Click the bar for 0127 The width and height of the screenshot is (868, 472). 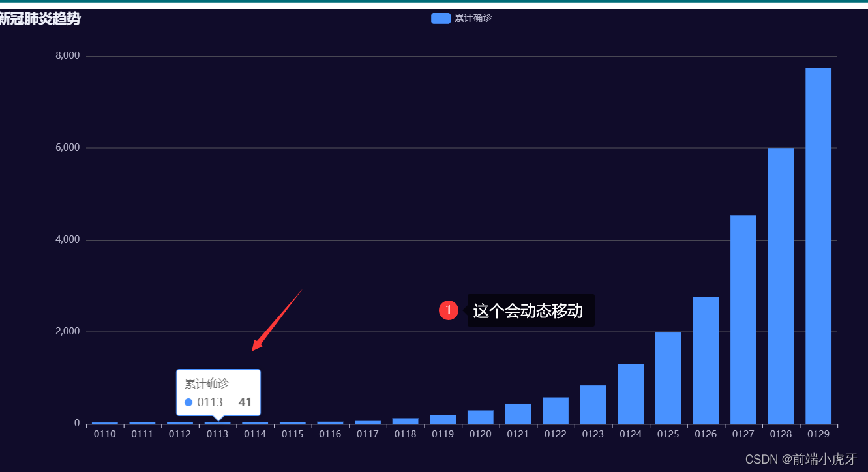point(743,319)
